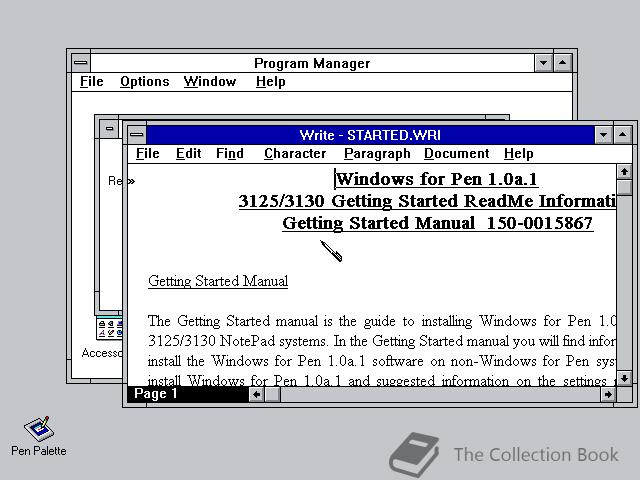This screenshot has height=480, width=640.
Task: Click the vertical scroll thumb in Write
Action: [624, 187]
